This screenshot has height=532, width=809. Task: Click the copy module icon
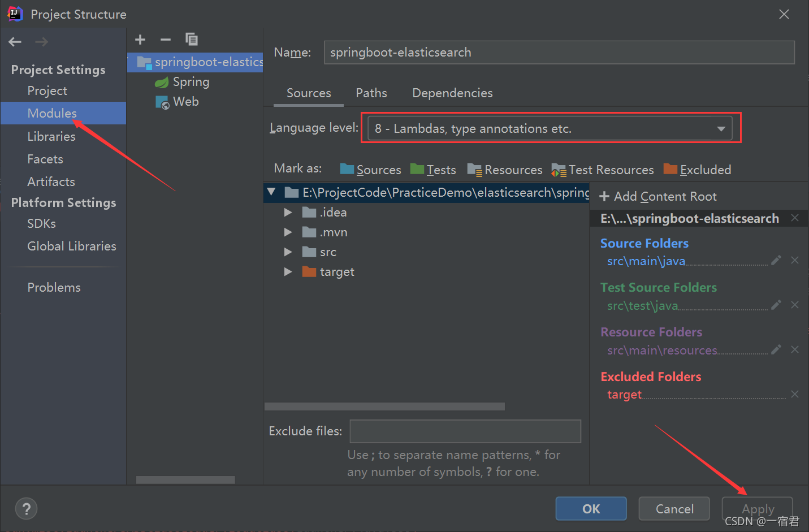point(192,39)
